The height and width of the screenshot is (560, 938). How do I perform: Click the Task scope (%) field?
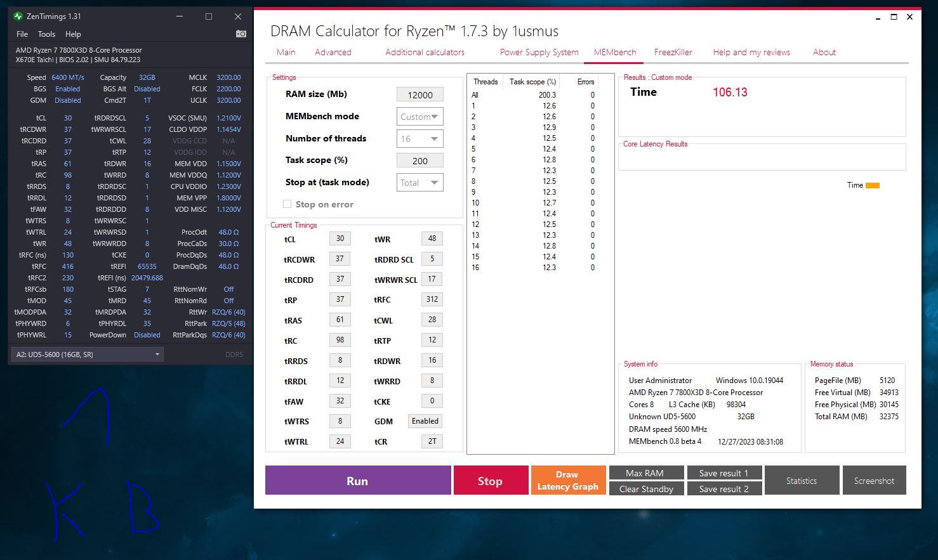point(419,160)
